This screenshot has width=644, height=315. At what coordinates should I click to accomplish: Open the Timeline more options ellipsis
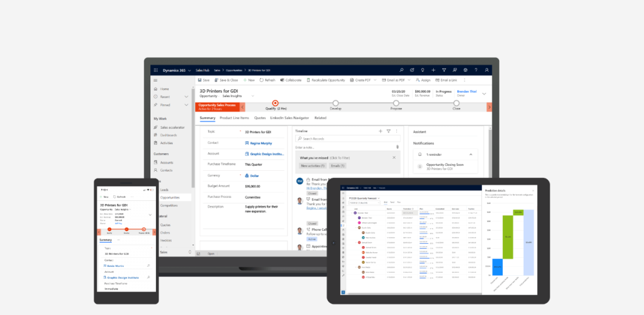396,132
